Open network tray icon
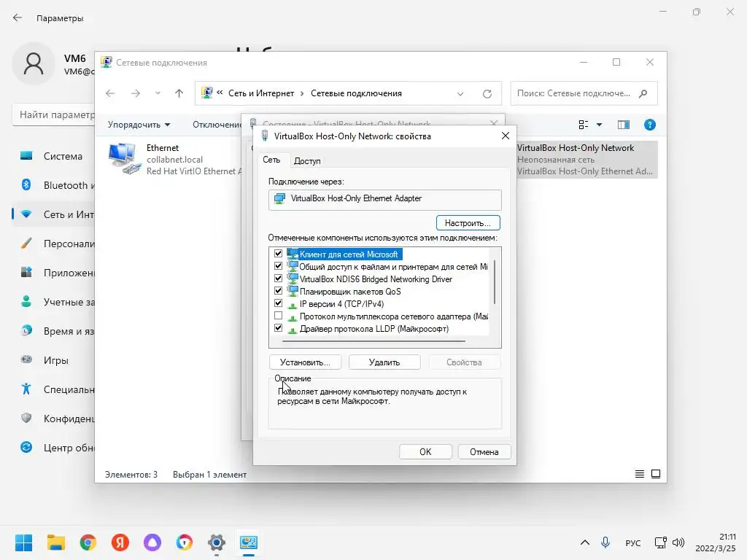The width and height of the screenshot is (747, 560). (x=661, y=542)
